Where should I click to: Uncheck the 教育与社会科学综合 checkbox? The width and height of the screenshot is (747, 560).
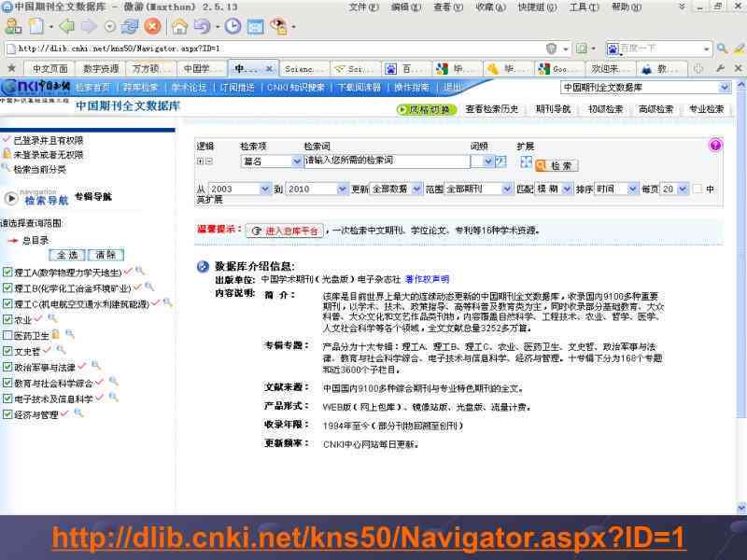pos(7,383)
